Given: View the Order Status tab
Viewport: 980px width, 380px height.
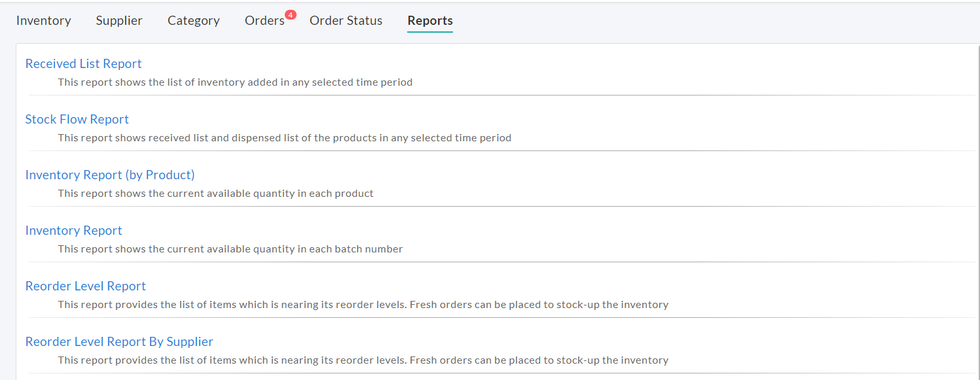Looking at the screenshot, I should coord(346,20).
